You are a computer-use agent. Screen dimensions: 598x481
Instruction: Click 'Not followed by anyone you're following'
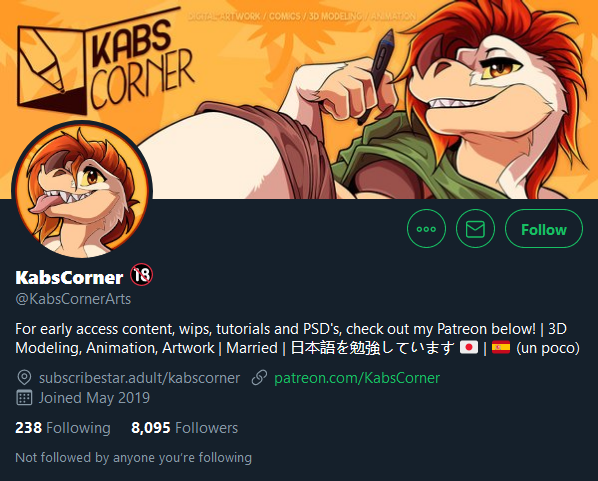coord(133,457)
